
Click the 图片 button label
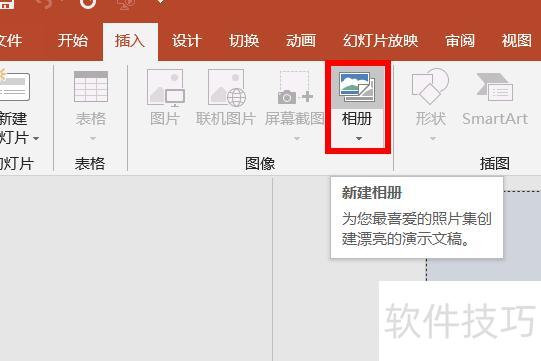click(165, 119)
